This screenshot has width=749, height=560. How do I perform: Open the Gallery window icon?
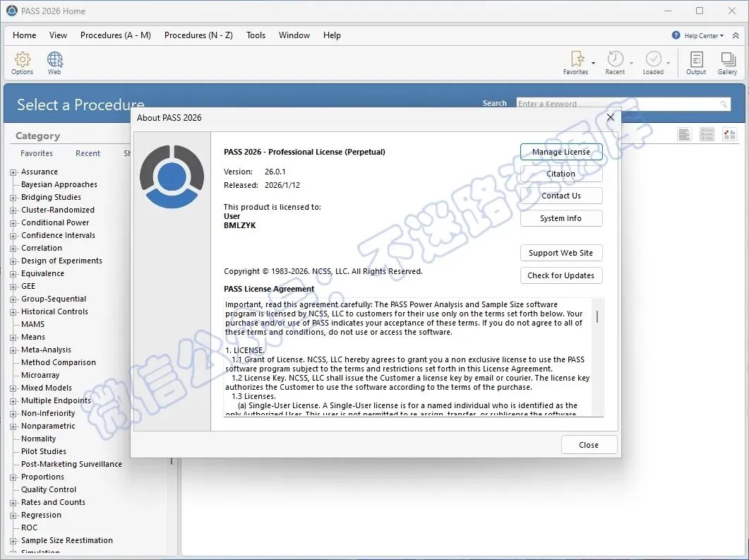pyautogui.click(x=728, y=59)
